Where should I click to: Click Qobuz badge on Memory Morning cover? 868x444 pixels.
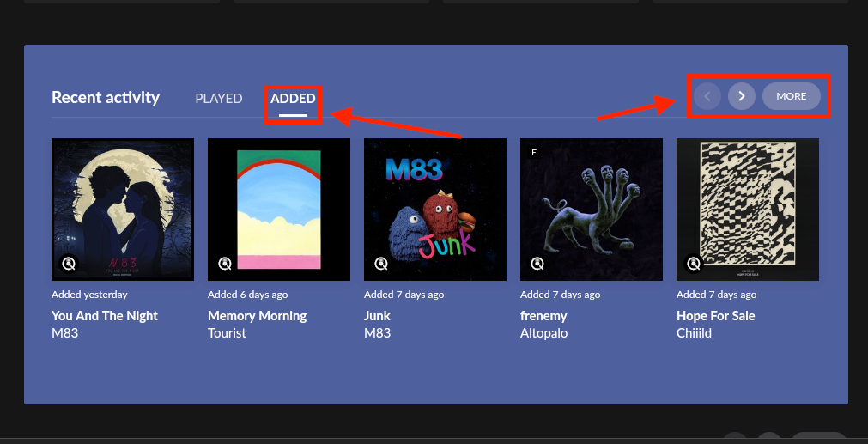tap(225, 264)
